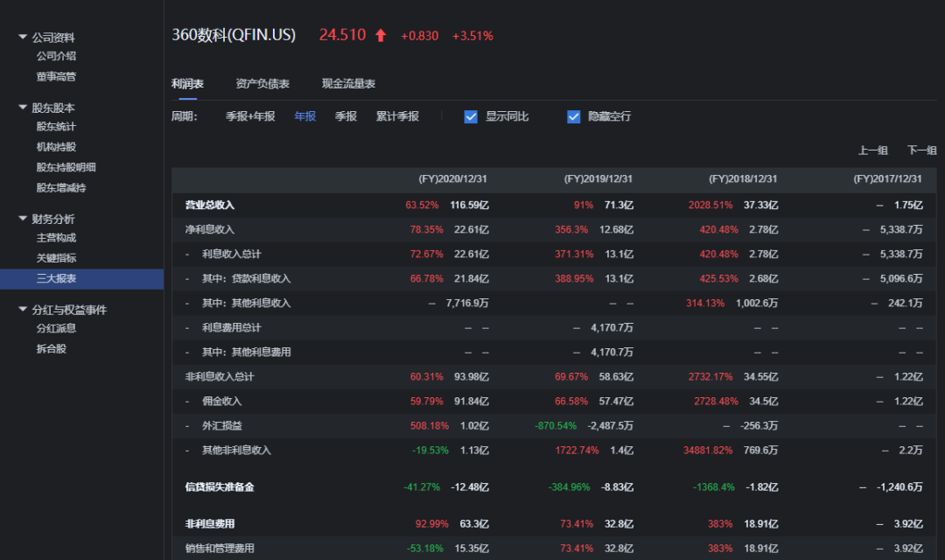Viewport: 945px width, 560px height.
Task: Click 116.59亿 revenue value for 2020
Action: [x=470, y=205]
